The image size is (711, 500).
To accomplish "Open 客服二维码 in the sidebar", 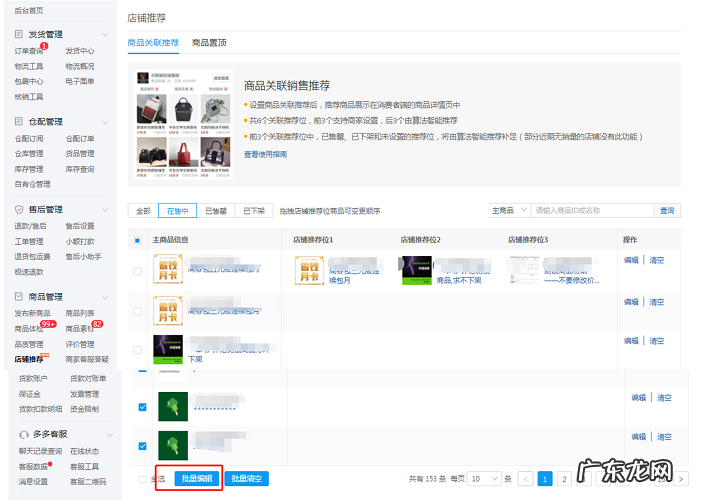I will tap(88, 481).
